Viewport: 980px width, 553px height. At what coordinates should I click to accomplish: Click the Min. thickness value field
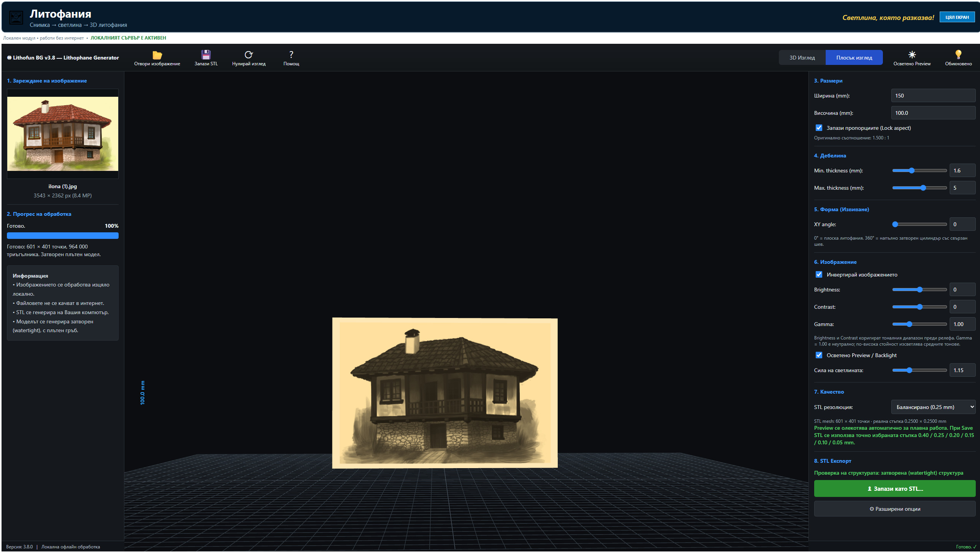tap(962, 171)
